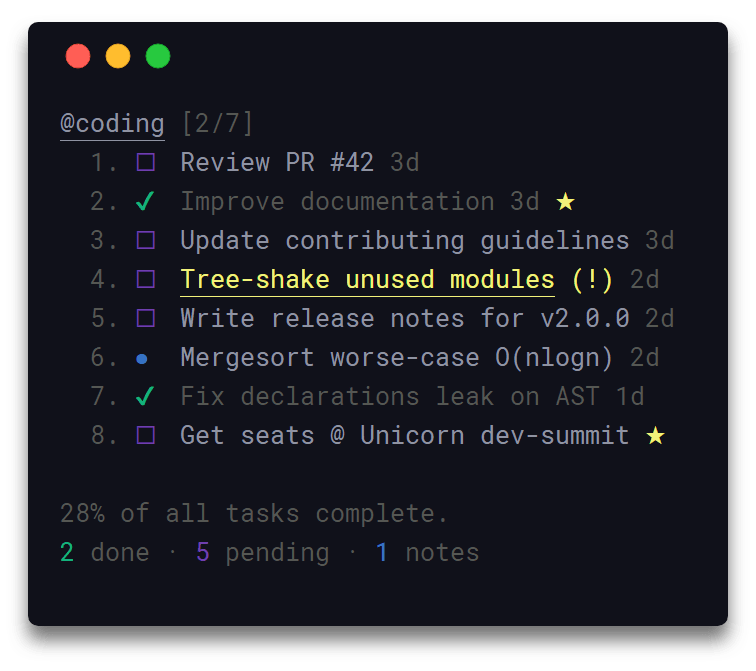
Task: Mark Get seats @ Unicorn checkbox done
Action: point(146,435)
